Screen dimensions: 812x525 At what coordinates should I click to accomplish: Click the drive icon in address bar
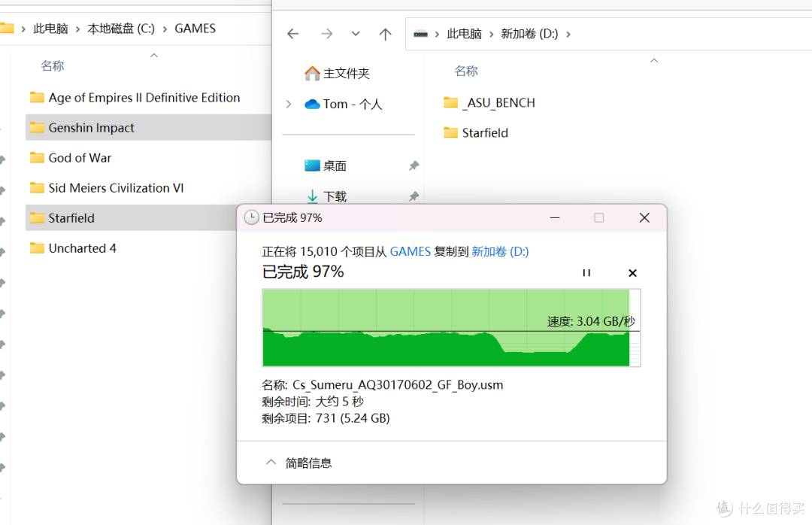420,34
